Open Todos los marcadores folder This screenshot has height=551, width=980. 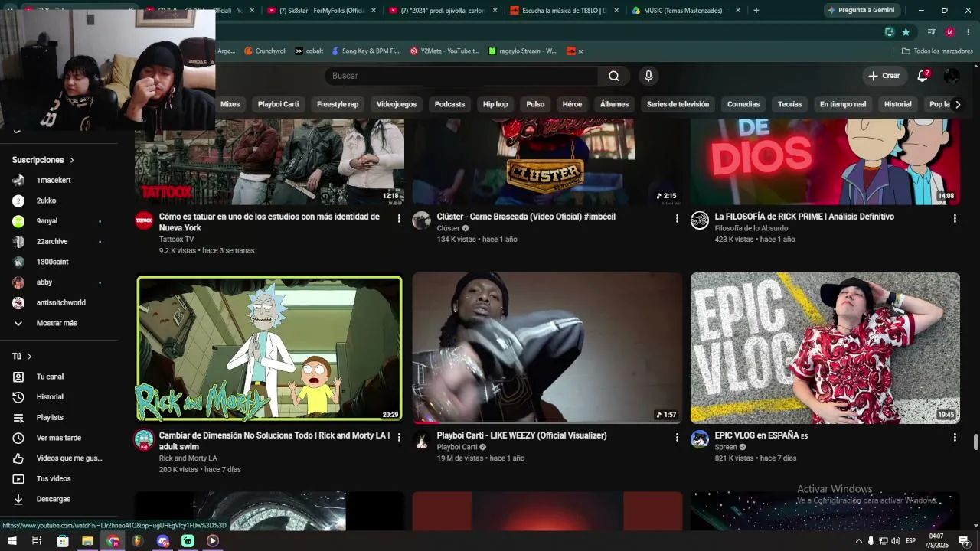tap(937, 51)
